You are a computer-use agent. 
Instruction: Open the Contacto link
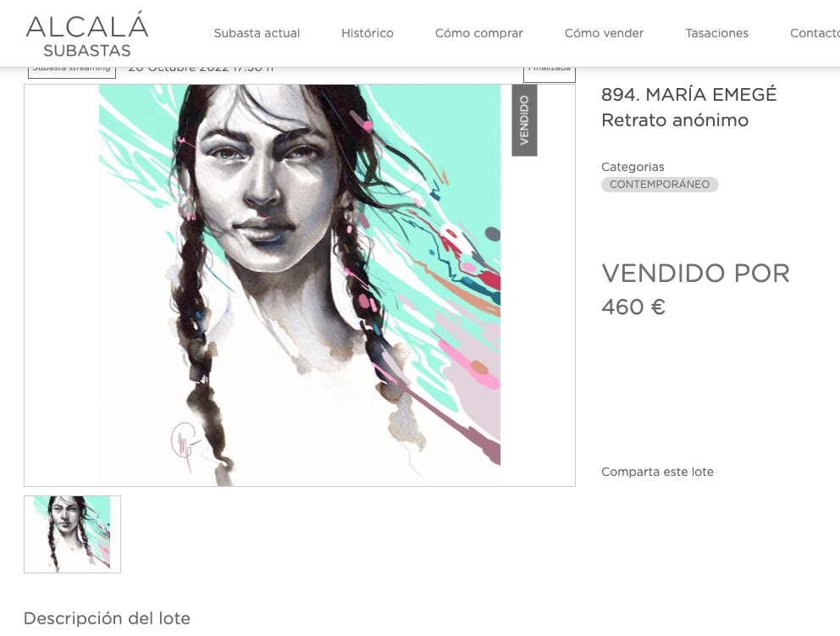pyautogui.click(x=815, y=33)
